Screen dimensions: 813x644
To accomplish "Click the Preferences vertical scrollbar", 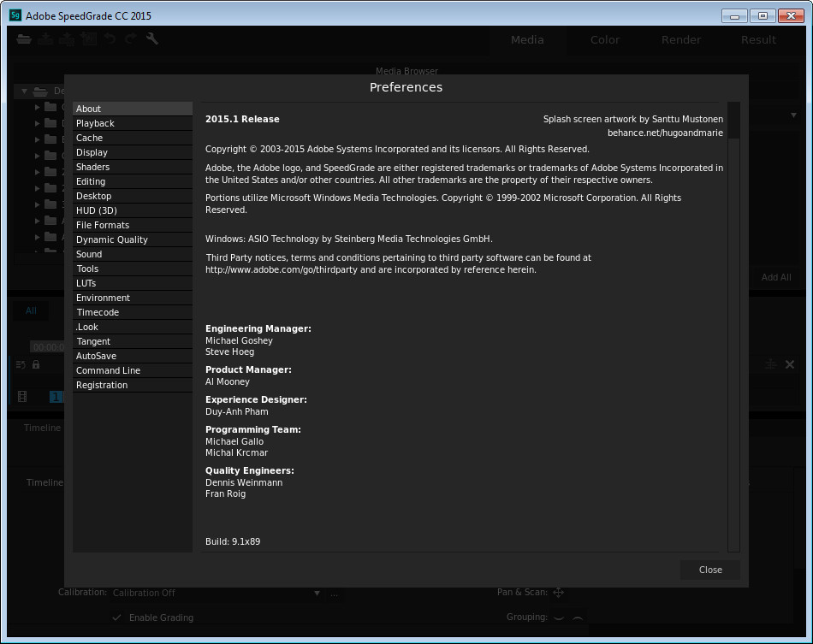I will coord(733,327).
